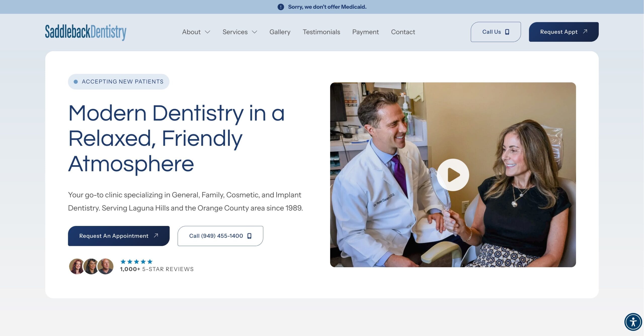The width and height of the screenshot is (644, 336).
Task: Click the five-star rating icons
Action: (x=136, y=261)
